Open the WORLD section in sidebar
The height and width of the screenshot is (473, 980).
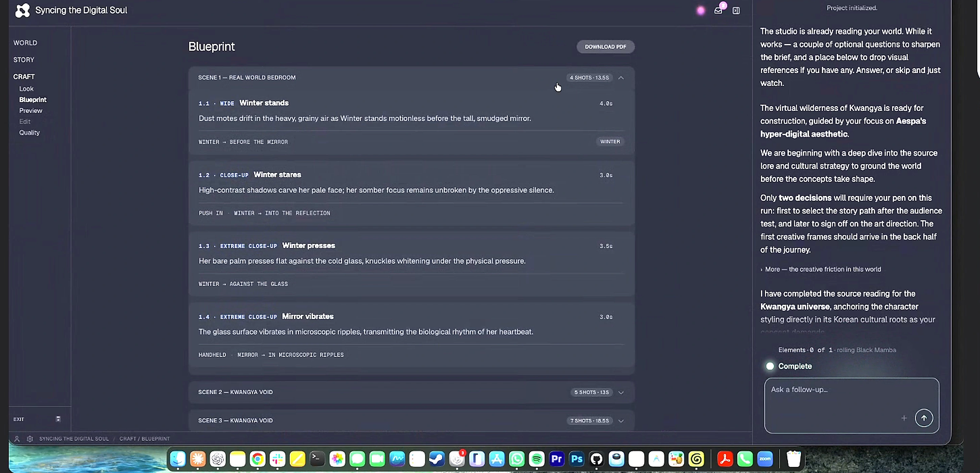point(25,43)
